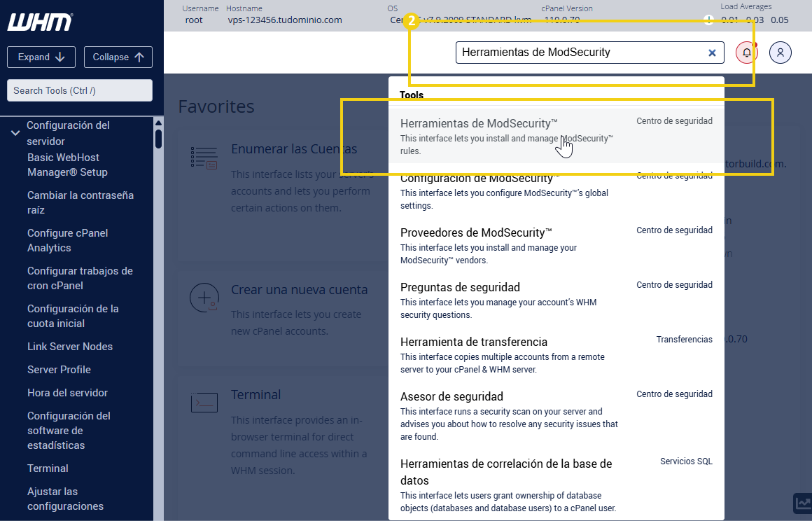Select Configuración de ModSecurity search result
Viewport: 812px width, 521px height.
click(x=556, y=190)
